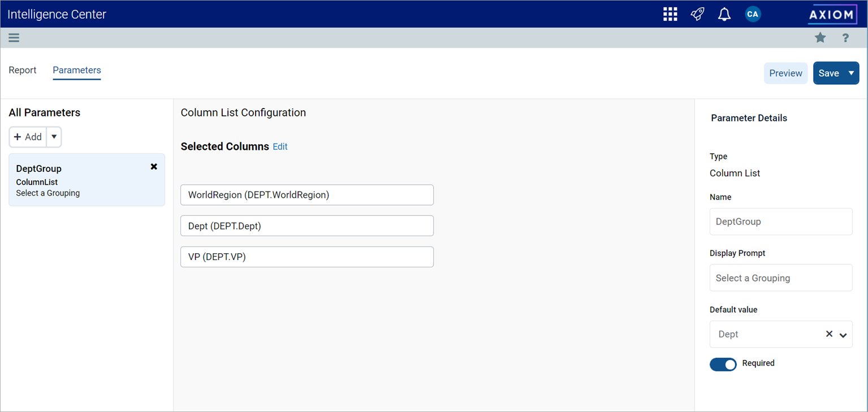The height and width of the screenshot is (412, 868).
Task: Click the Display Prompt input field
Action: coord(780,278)
